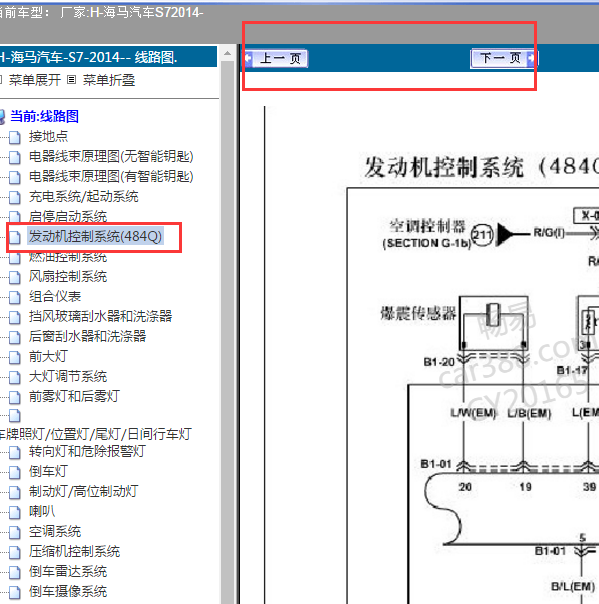Open 充电系统/起动系统 diagram
This screenshot has width=599, height=604.
83,196
